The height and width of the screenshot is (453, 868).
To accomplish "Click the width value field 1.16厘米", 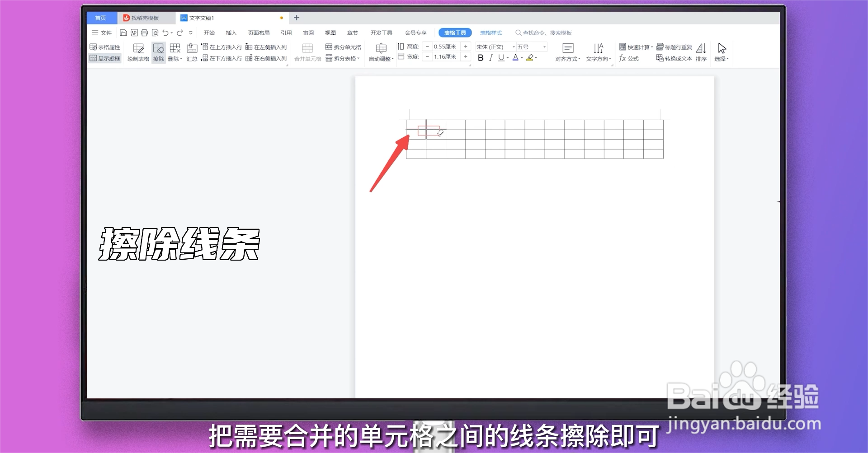I will pyautogui.click(x=446, y=57).
